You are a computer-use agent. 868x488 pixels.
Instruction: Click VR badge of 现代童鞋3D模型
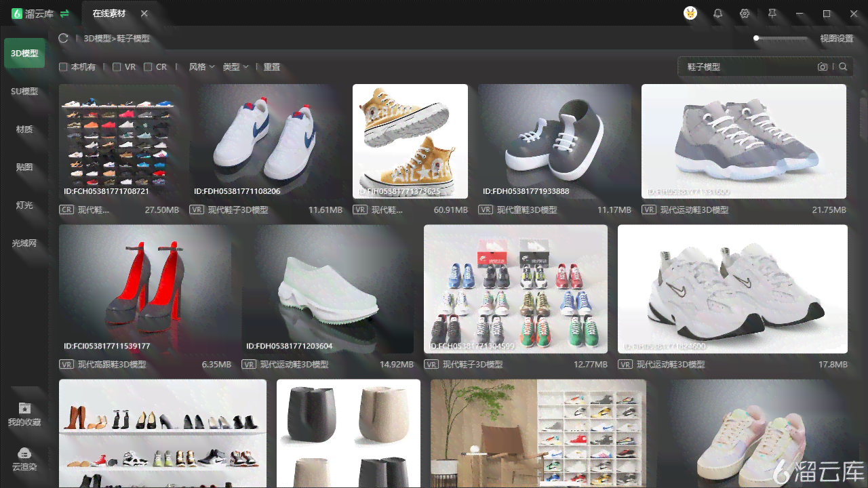(x=486, y=210)
